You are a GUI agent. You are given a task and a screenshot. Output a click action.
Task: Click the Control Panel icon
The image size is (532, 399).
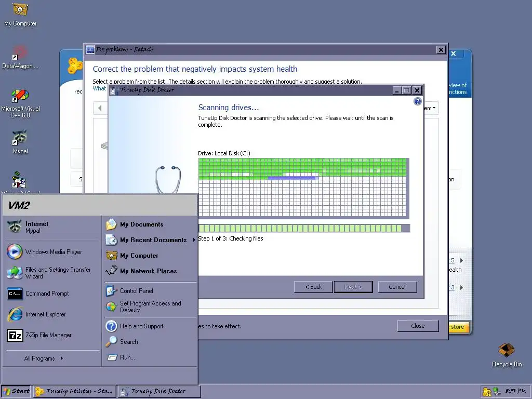[x=111, y=291]
